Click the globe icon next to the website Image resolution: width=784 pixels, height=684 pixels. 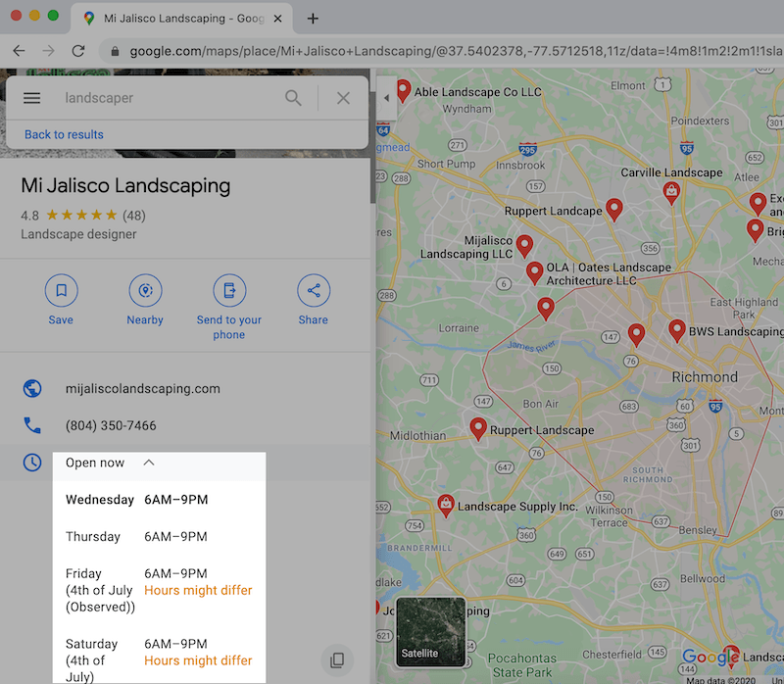point(32,388)
